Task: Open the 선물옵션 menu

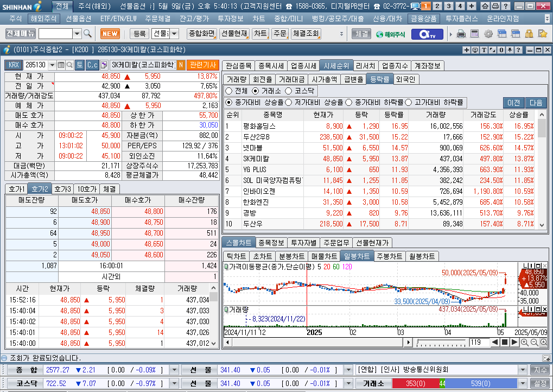Action: [78, 18]
